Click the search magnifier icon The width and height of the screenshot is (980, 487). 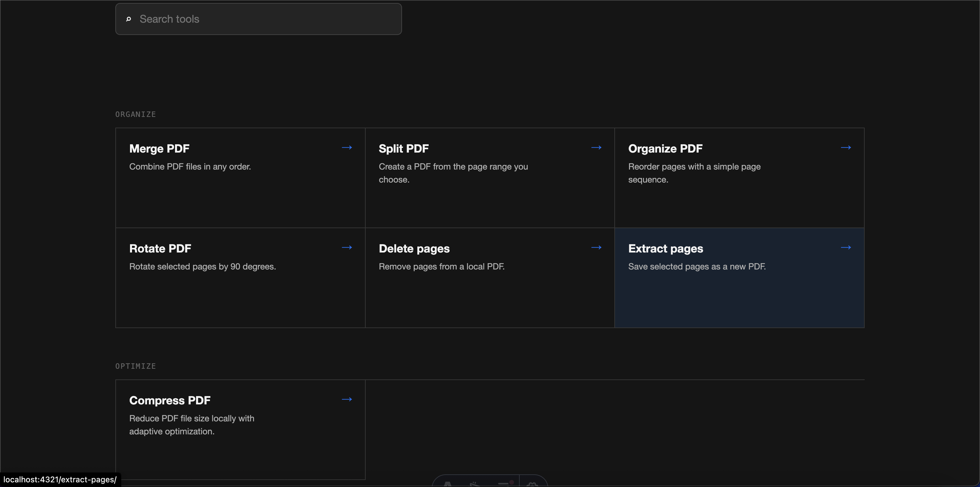click(129, 19)
